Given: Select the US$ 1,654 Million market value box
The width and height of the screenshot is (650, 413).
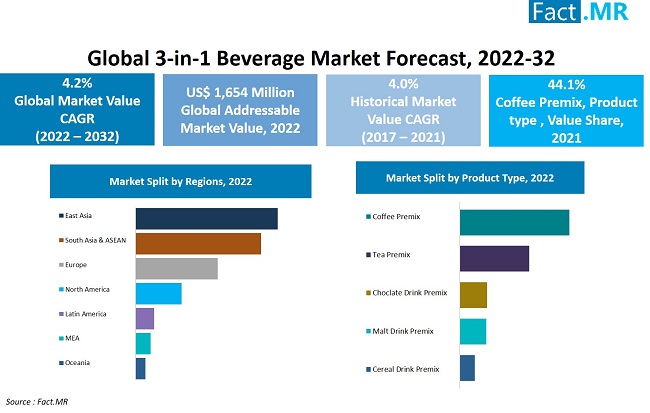Looking at the screenshot, I should pos(240,110).
